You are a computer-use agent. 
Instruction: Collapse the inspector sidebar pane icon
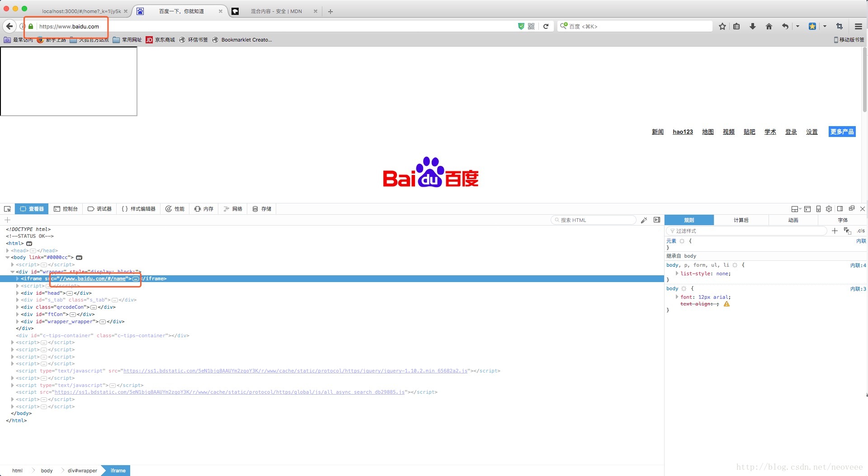(x=657, y=220)
